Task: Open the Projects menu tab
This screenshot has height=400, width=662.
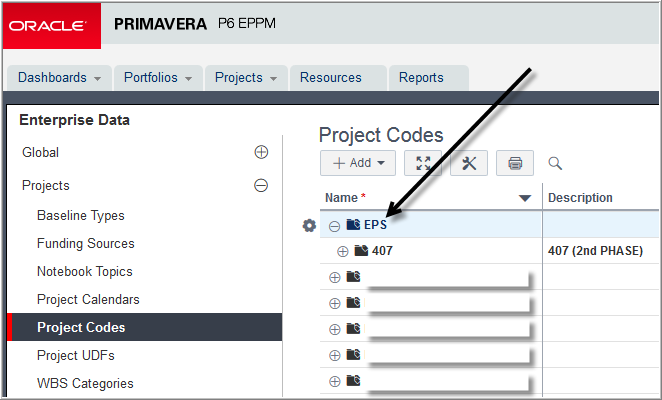Action: (x=246, y=78)
